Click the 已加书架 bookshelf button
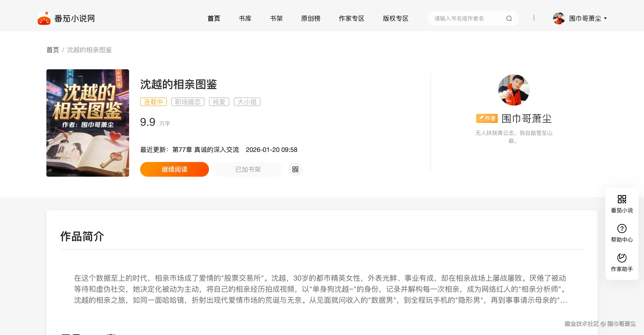The width and height of the screenshot is (644, 335). (248, 169)
